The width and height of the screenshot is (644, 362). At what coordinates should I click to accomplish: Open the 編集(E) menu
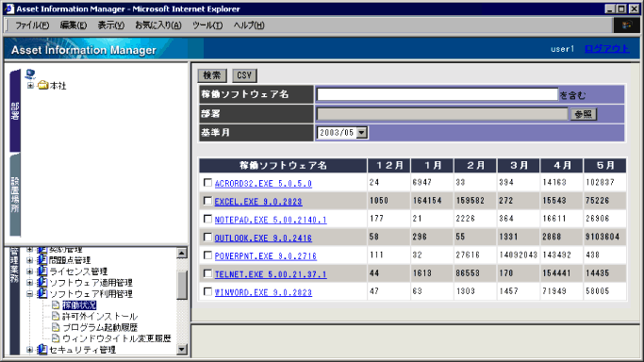74,25
